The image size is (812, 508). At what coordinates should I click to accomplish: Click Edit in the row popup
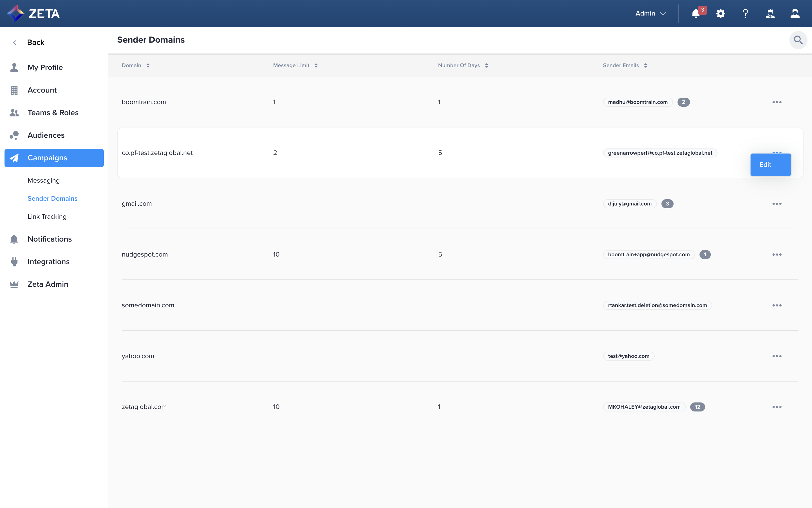[x=770, y=165]
